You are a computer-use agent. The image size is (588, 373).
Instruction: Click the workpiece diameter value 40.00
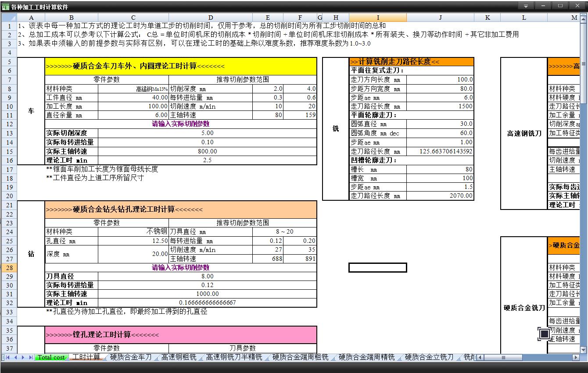(x=133, y=97)
